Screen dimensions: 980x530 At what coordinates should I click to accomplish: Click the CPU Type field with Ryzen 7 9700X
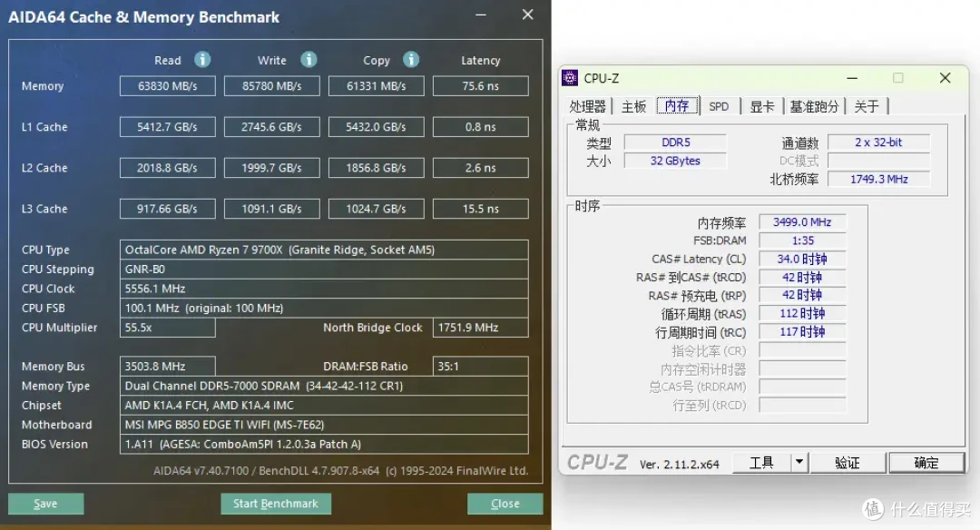tap(324, 250)
